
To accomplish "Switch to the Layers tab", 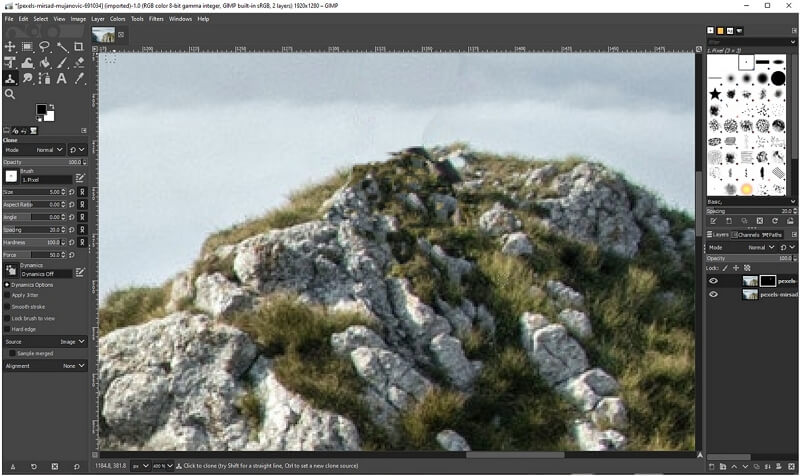I will tap(718, 235).
